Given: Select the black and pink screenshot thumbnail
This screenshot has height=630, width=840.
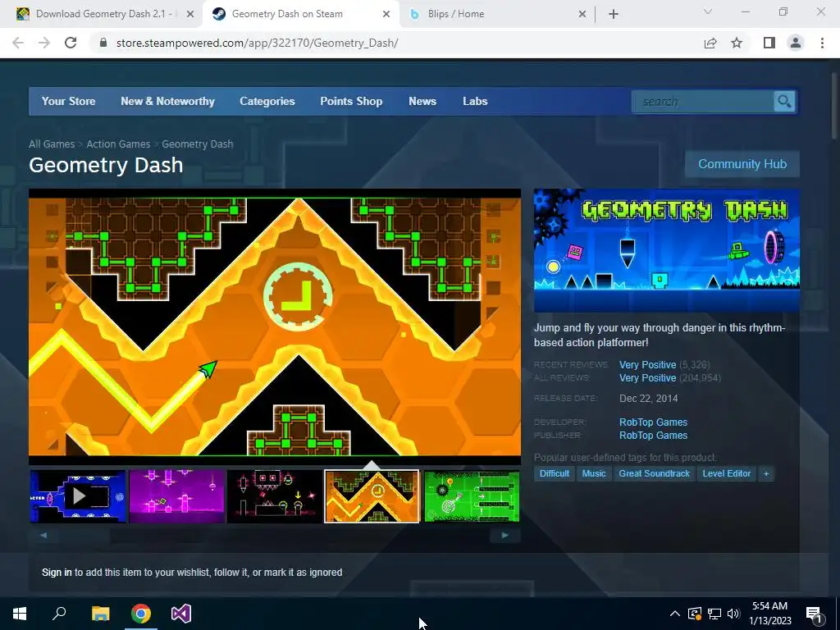Looking at the screenshot, I should (275, 496).
